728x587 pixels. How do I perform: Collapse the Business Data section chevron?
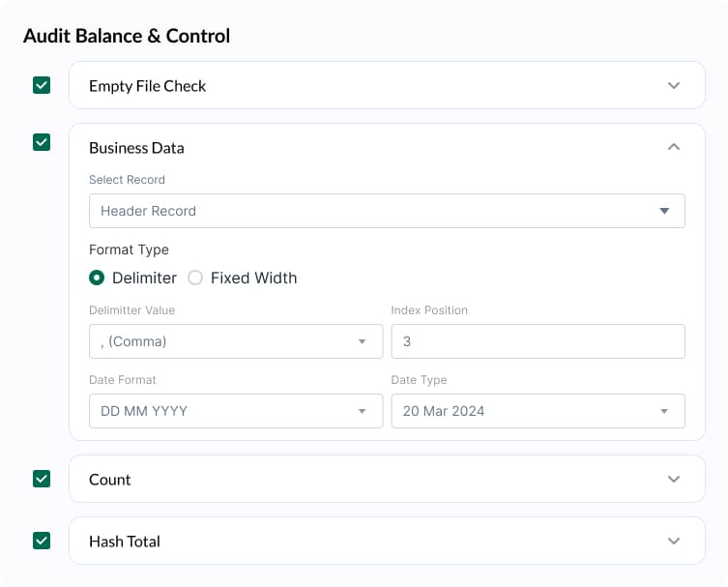click(674, 147)
